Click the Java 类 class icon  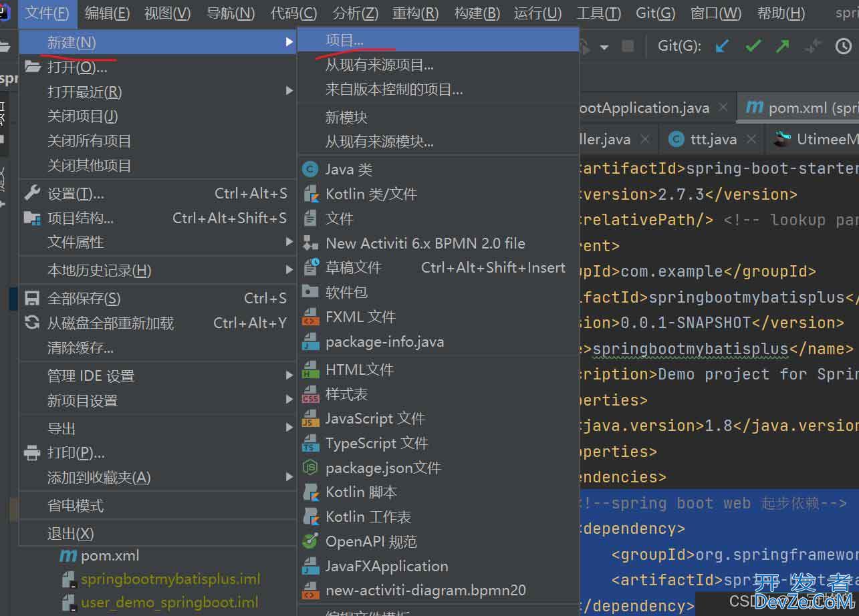tap(310, 169)
